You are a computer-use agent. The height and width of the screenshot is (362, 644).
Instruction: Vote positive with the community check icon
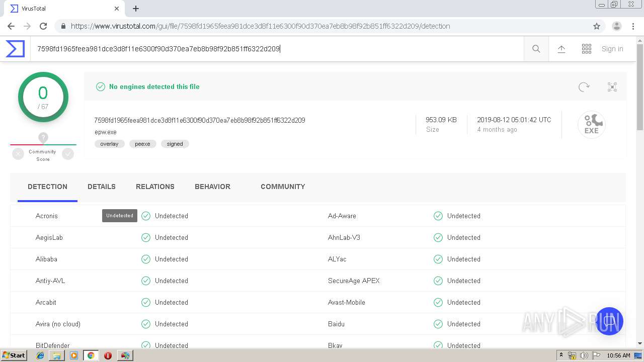click(x=68, y=154)
